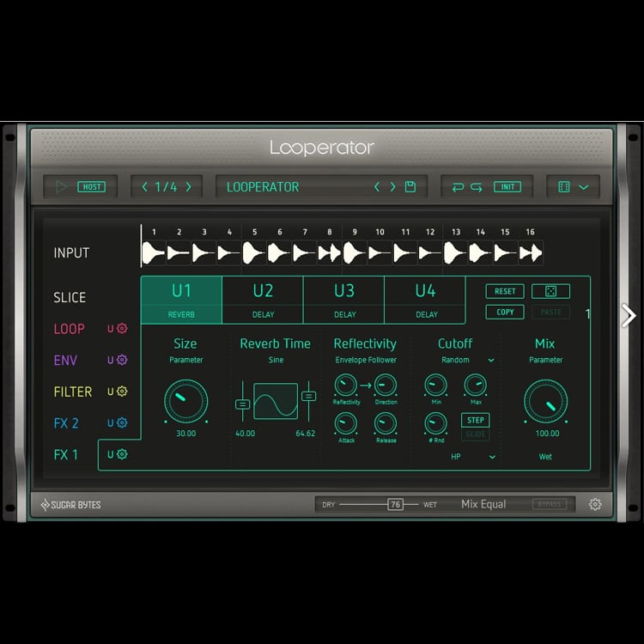Click the dice randomize icon in toolbar

click(x=564, y=187)
